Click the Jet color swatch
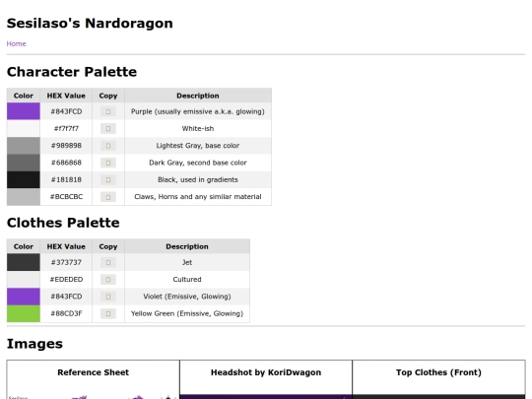Image resolution: width=532 pixels, height=399 pixels. click(24, 262)
